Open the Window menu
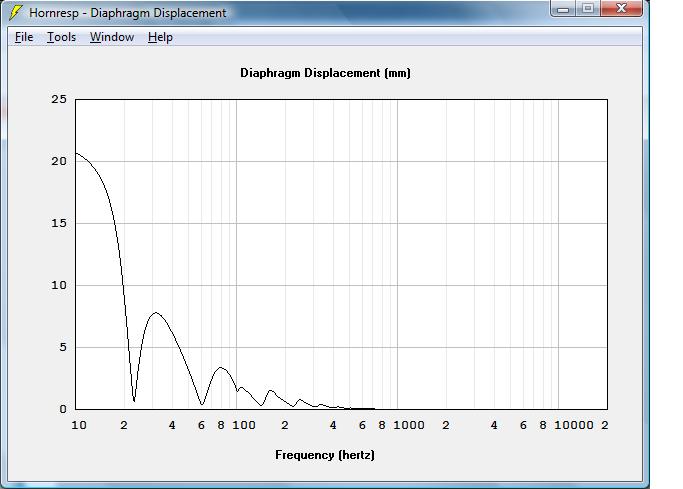Viewport: 683px width, 489px height. coord(112,37)
